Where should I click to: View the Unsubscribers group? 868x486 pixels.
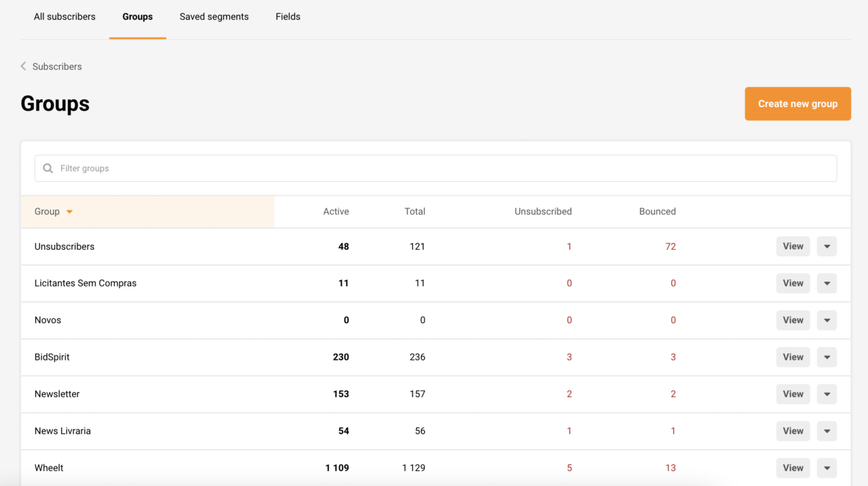pos(793,246)
